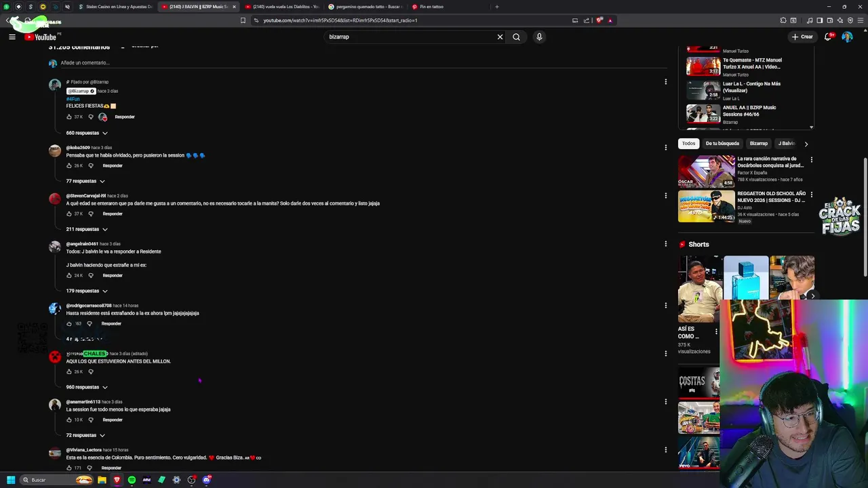This screenshot has width=868, height=488.
Task: Dislike the @koba2609 comment
Action: [x=91, y=165]
